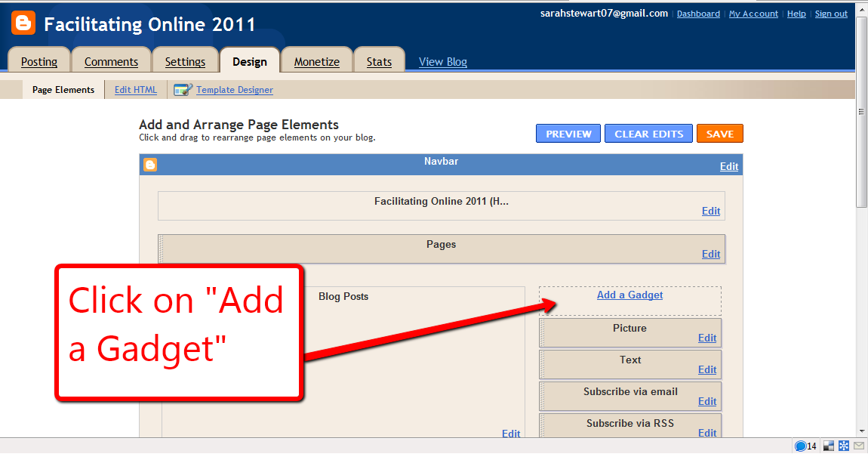The image size is (868, 454).
Task: Click the Facilitating Online 2011 blog title
Action: pyautogui.click(x=149, y=24)
